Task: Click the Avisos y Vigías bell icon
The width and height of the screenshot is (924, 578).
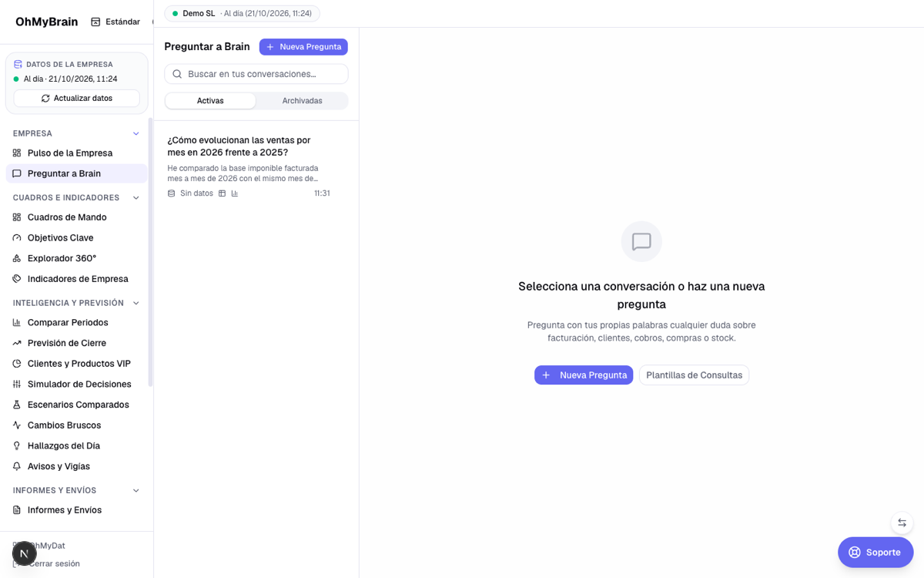Action: 17,466
